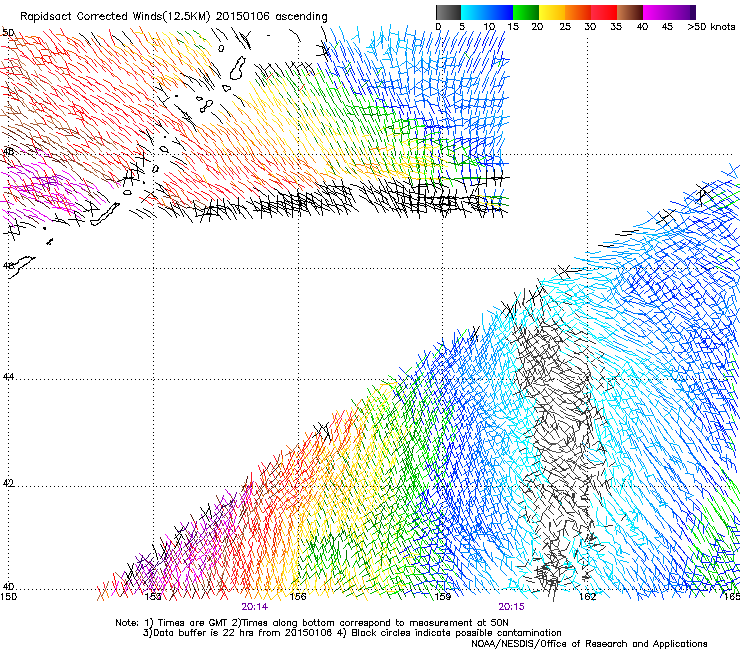Click the yellow 20-25 knots legend swatch
740x650 pixels.
[552, 12]
